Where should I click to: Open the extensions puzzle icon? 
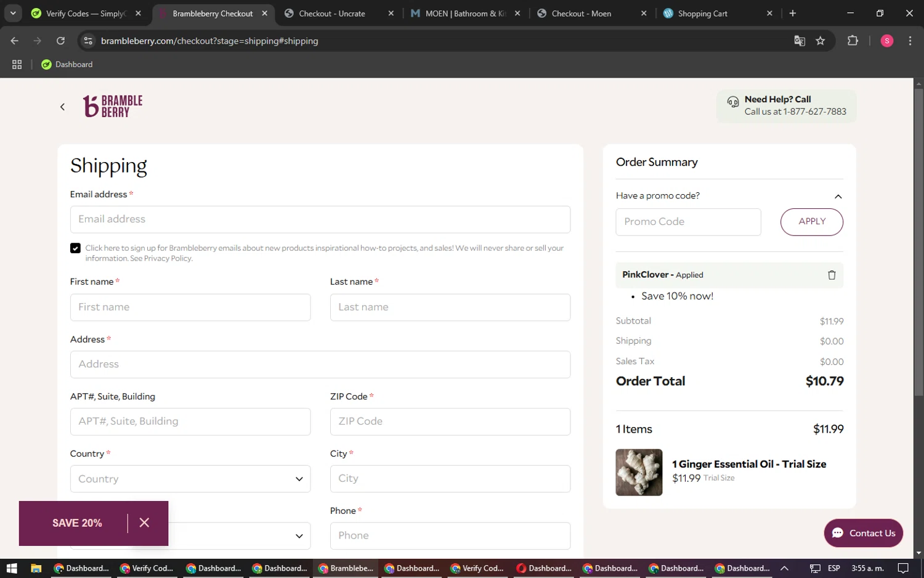pos(853,41)
